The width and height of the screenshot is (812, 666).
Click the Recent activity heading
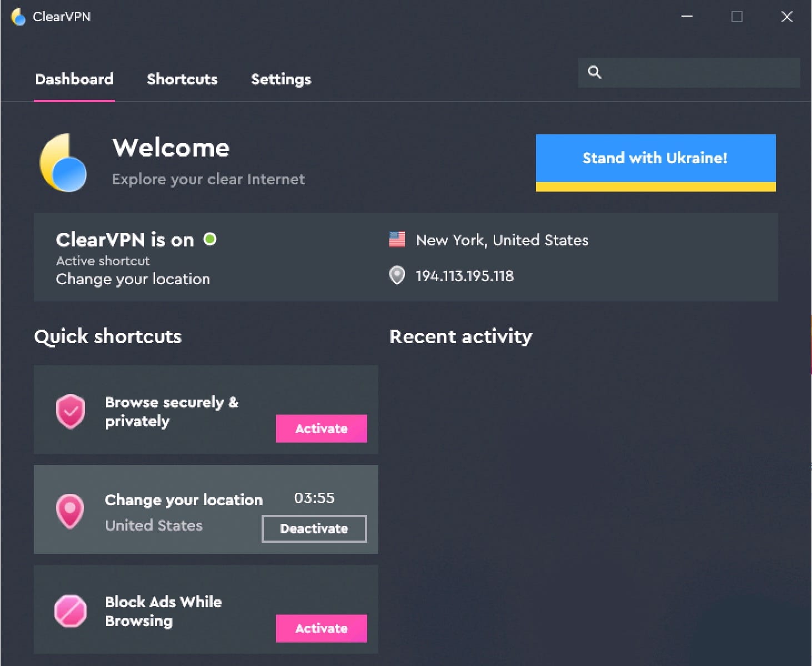[x=461, y=336]
